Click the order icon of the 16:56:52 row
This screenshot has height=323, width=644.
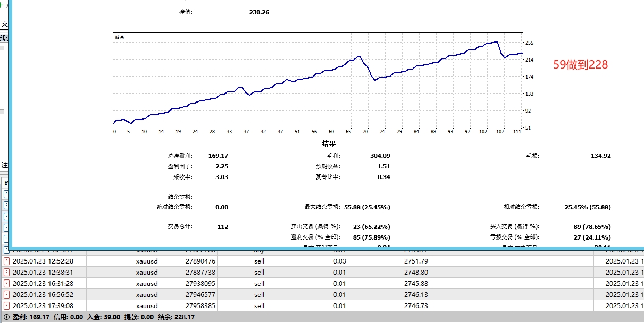tap(6, 294)
